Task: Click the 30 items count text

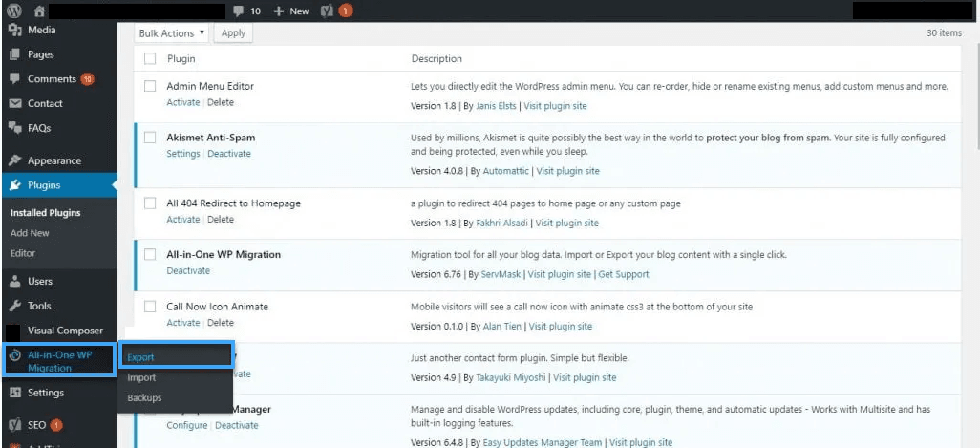Action: pos(945,33)
